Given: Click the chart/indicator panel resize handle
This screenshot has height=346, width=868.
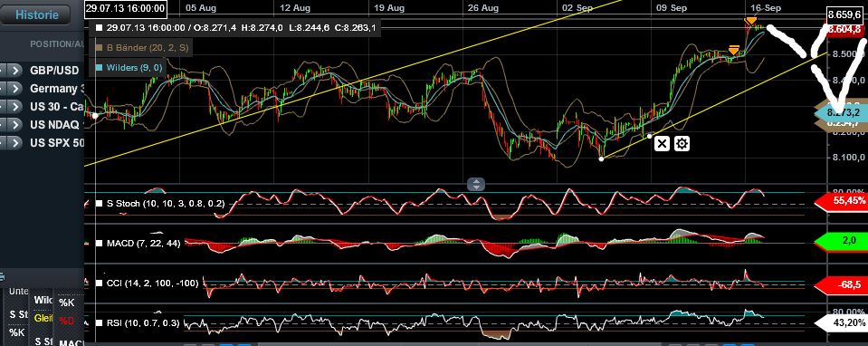Looking at the screenshot, I should [x=476, y=185].
